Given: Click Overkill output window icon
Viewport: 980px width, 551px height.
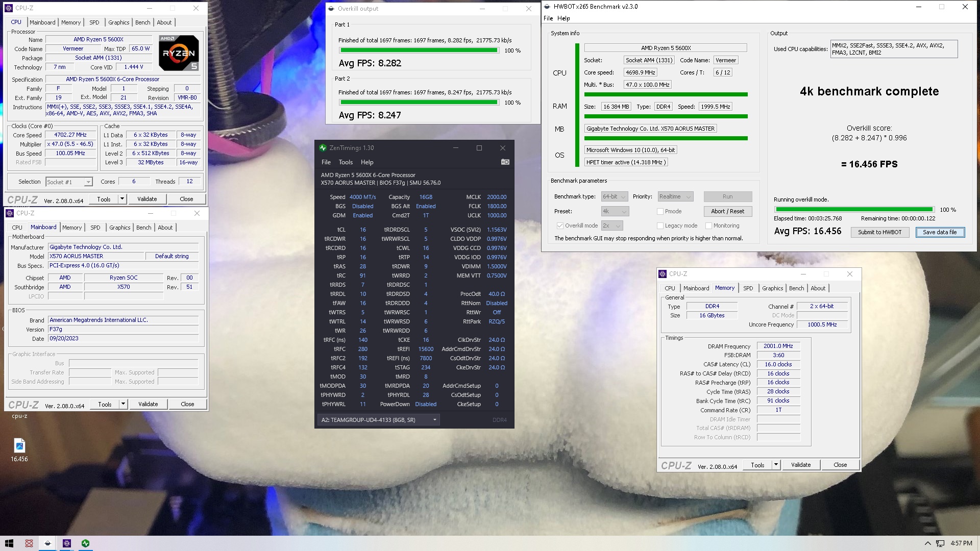Looking at the screenshot, I should (332, 9).
